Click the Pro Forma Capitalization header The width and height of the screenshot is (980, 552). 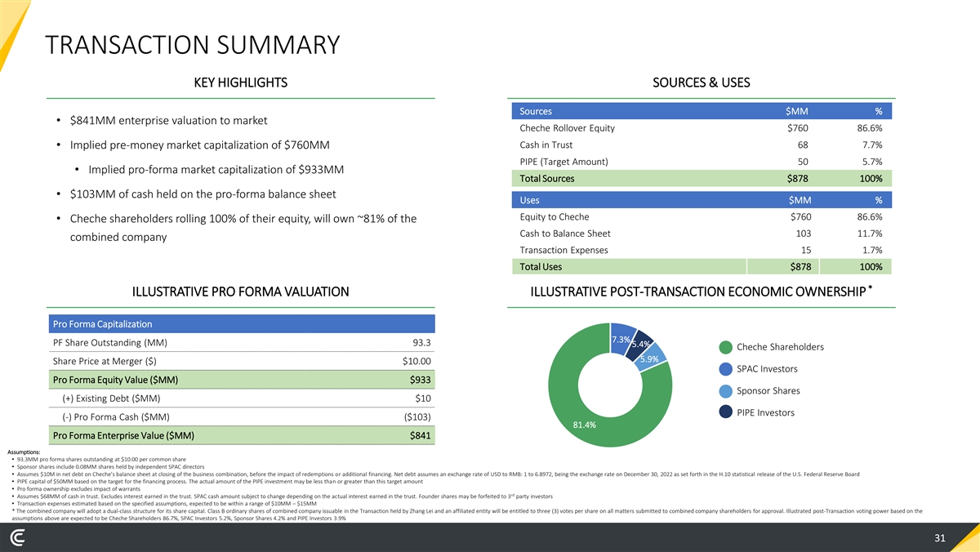(x=242, y=323)
